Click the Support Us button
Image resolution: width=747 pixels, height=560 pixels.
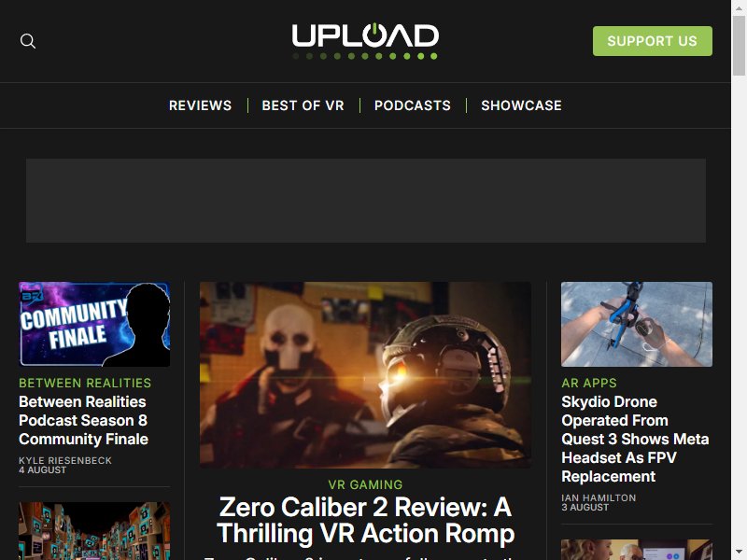(652, 41)
